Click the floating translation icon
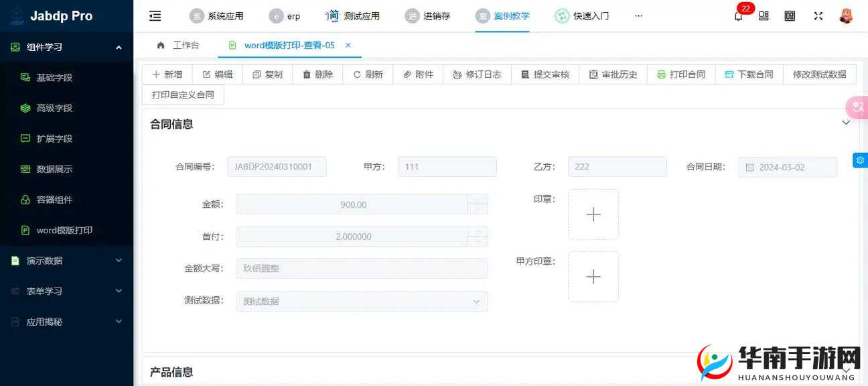Image resolution: width=868 pixels, height=386 pixels. click(x=858, y=107)
